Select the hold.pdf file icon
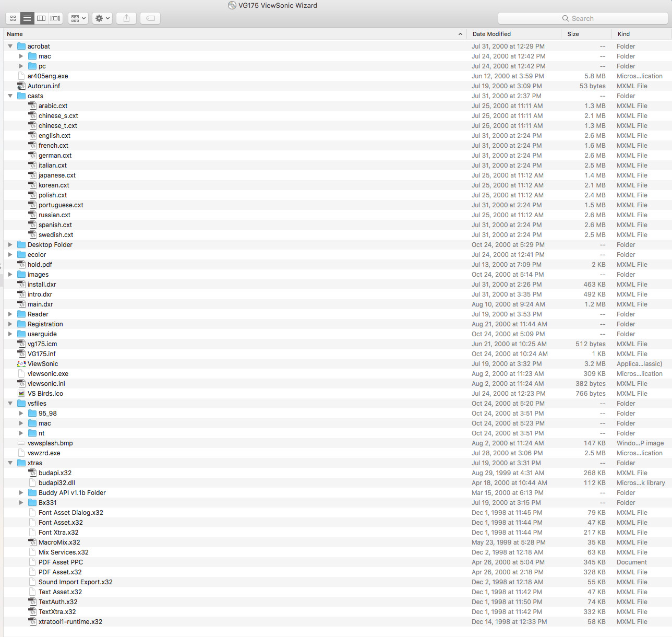 21,265
